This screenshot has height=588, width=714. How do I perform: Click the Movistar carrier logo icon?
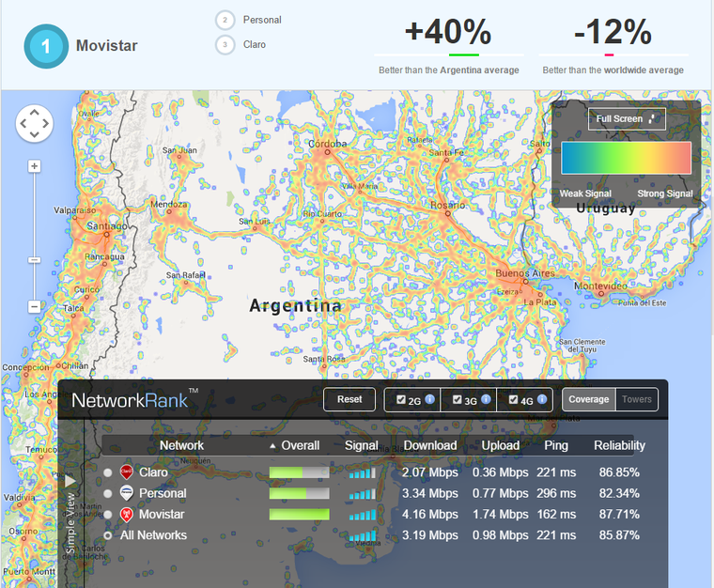126,514
